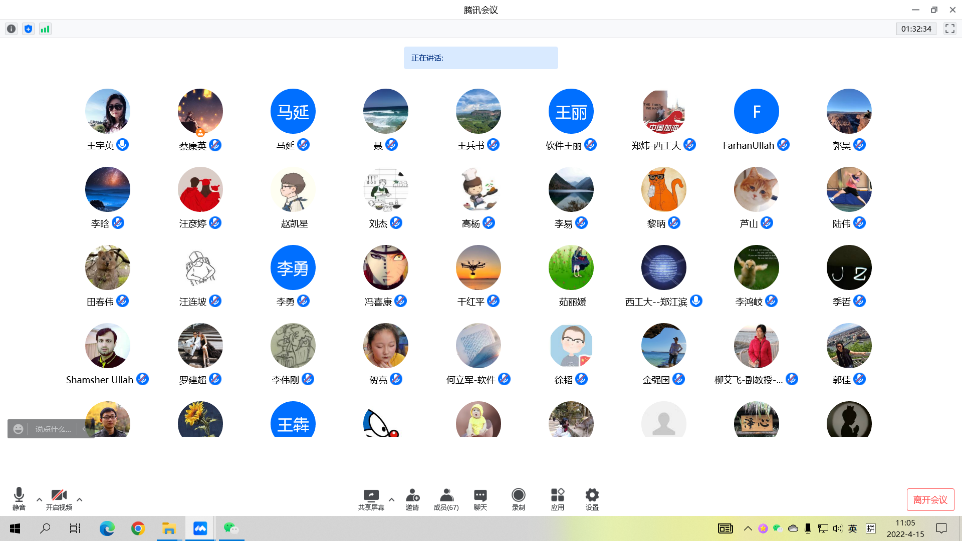The width and height of the screenshot is (962, 541).
Task: Start recording with 录制 icon
Action: 518,497
